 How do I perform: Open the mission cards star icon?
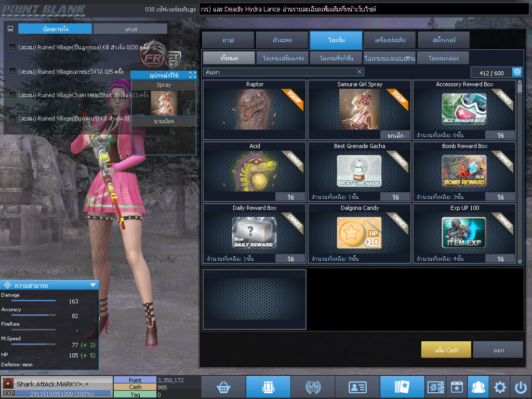point(402,387)
